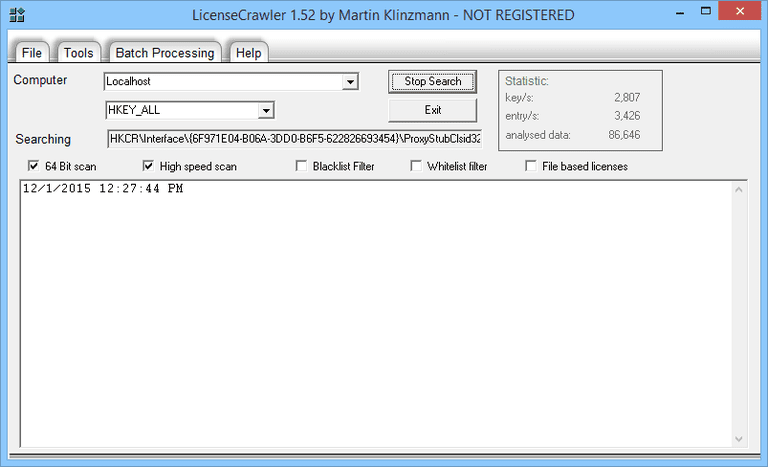Expand the HKEY_ALL registry hive dropdown arrow

coord(265,110)
